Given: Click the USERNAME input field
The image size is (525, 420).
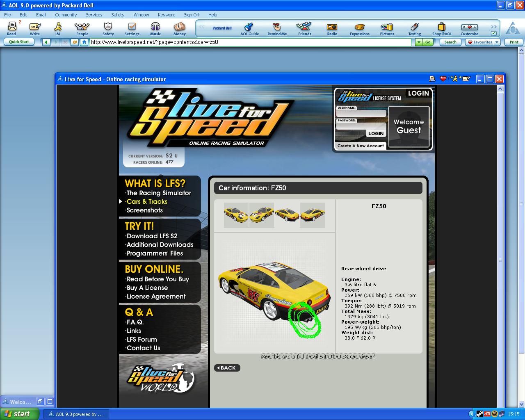Looking at the screenshot, I should click(361, 113).
